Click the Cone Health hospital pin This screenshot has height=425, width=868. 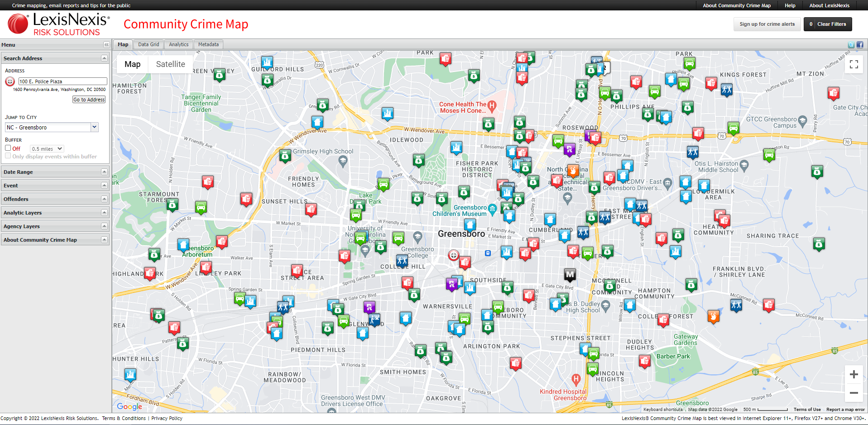click(x=492, y=106)
